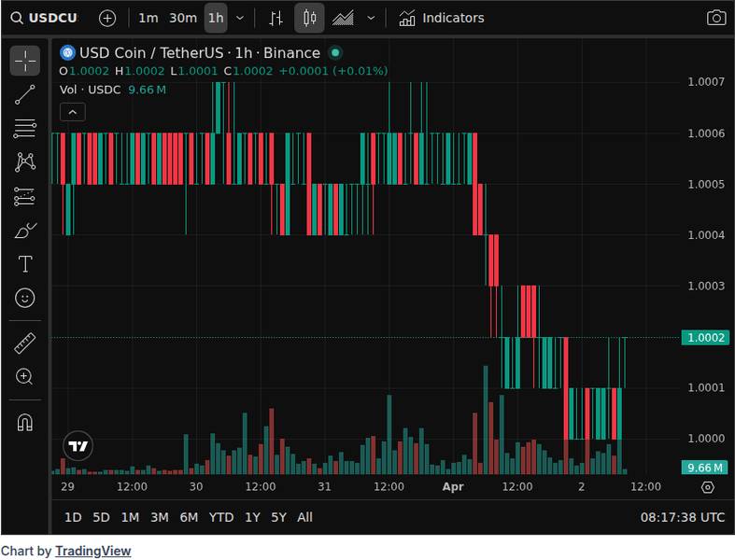This screenshot has height=560, width=735.
Task: Toggle the magnet snap mode
Action: tap(25, 422)
